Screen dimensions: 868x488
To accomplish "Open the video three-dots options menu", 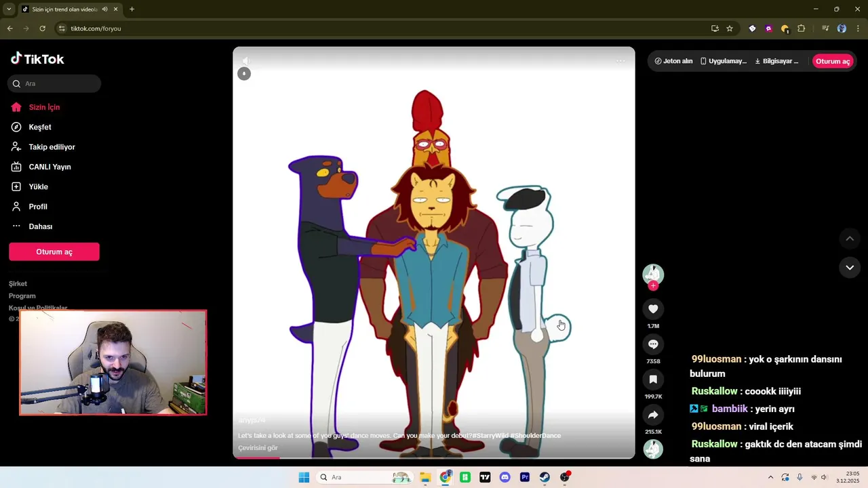I will tap(620, 61).
